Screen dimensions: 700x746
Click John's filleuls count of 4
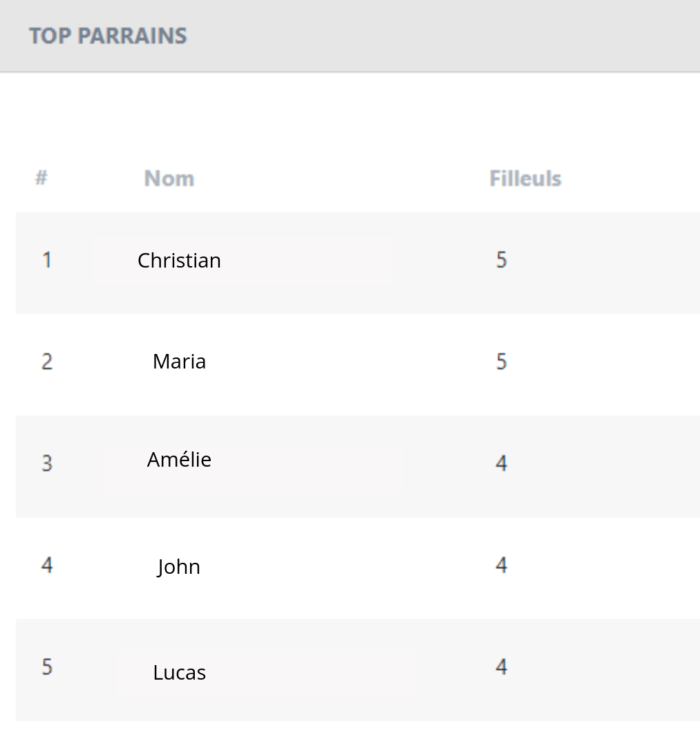(502, 566)
